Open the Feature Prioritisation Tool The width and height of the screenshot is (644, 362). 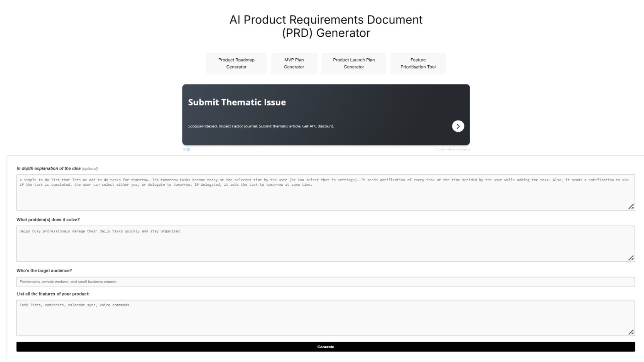coord(418,63)
